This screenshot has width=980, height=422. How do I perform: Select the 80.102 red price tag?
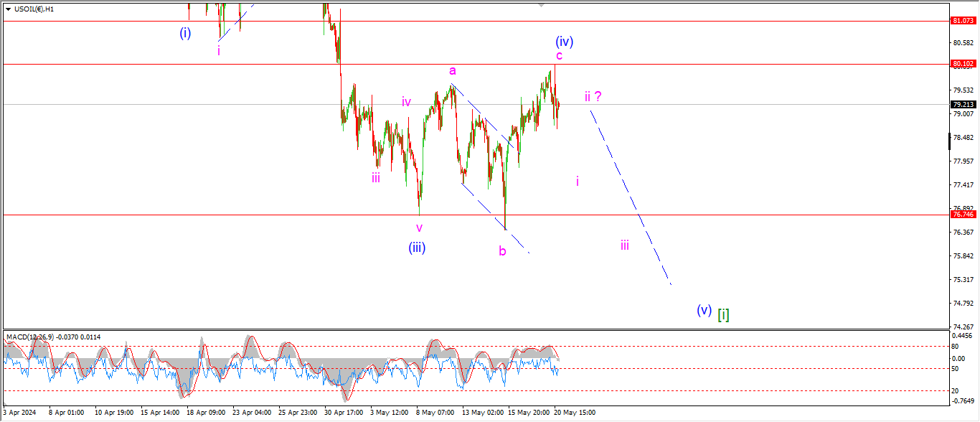click(962, 64)
